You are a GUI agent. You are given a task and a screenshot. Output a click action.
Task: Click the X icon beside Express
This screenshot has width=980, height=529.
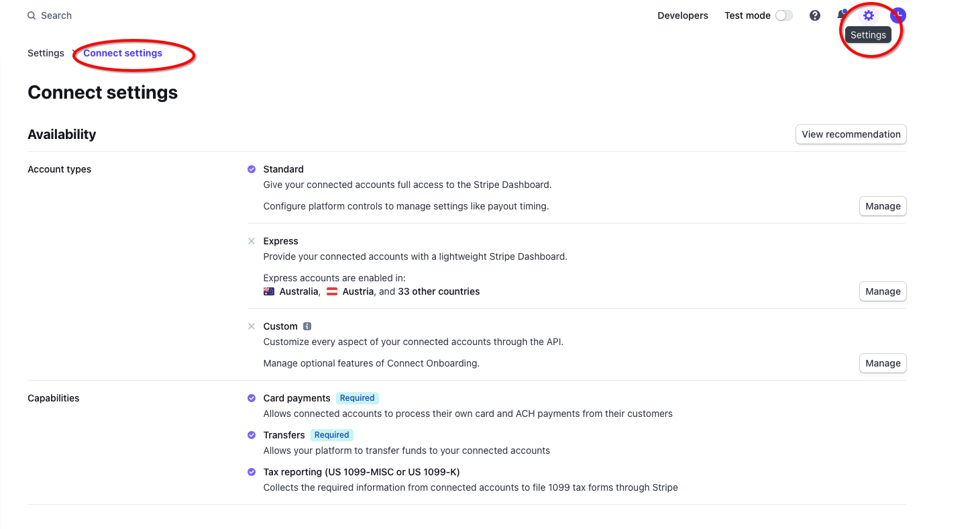[x=252, y=241]
